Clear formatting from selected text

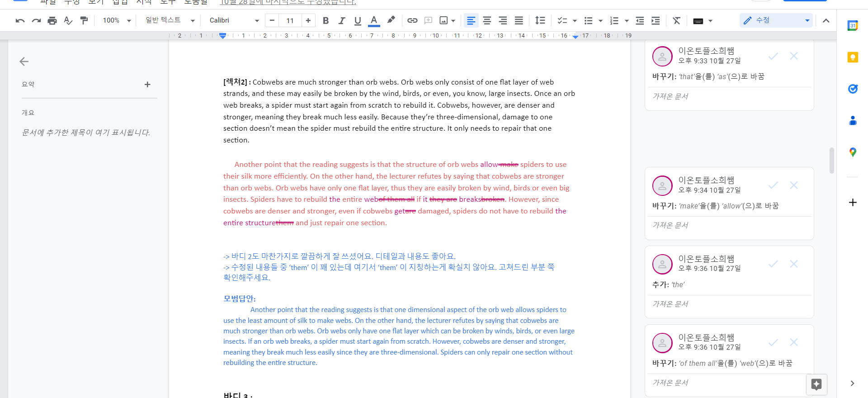(x=676, y=20)
